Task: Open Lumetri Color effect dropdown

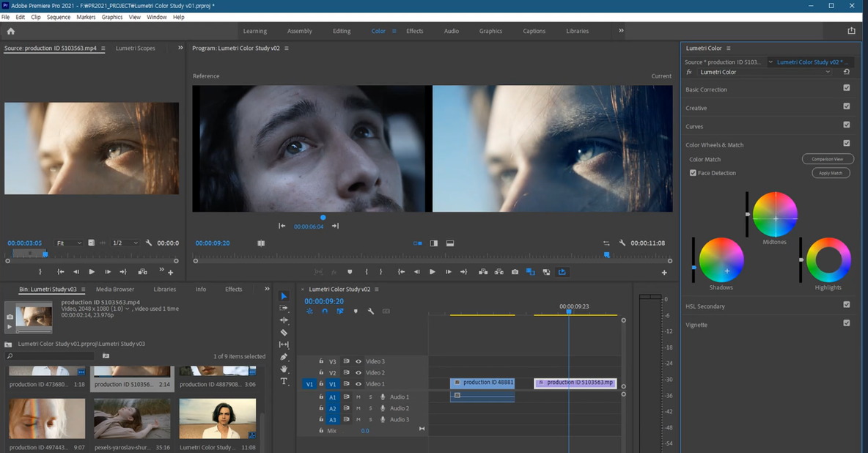Action: click(x=764, y=72)
